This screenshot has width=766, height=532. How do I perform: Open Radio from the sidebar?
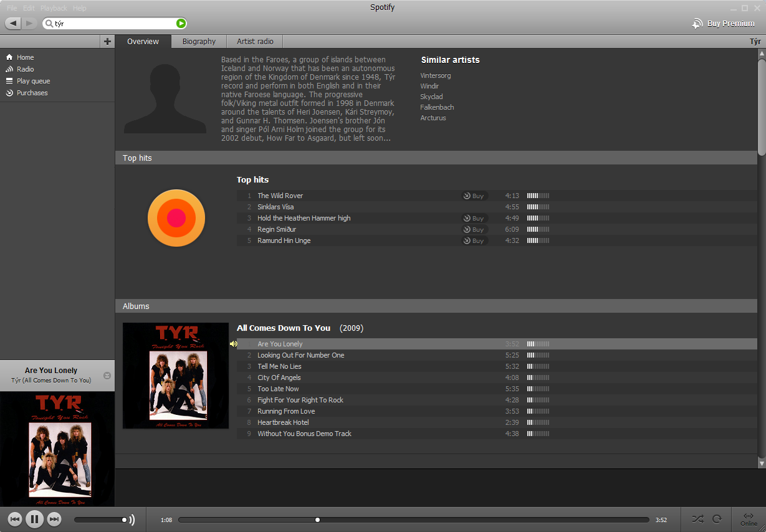(x=25, y=69)
